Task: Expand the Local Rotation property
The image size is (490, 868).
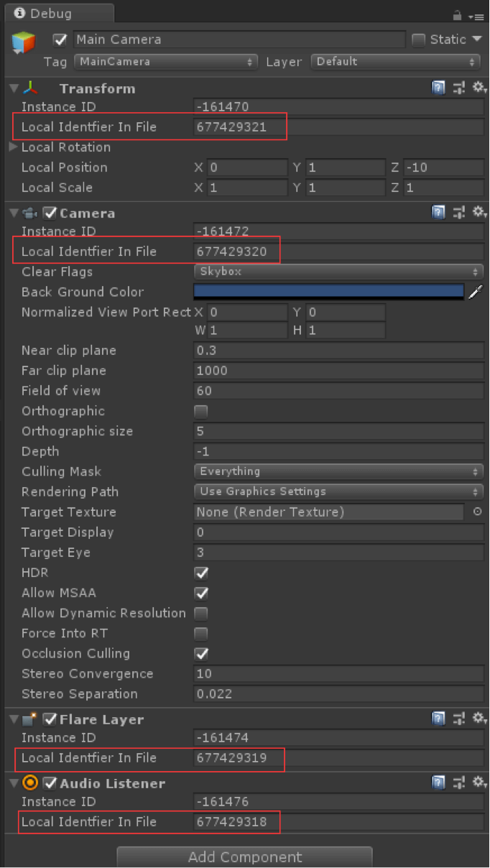Action: click(x=13, y=147)
